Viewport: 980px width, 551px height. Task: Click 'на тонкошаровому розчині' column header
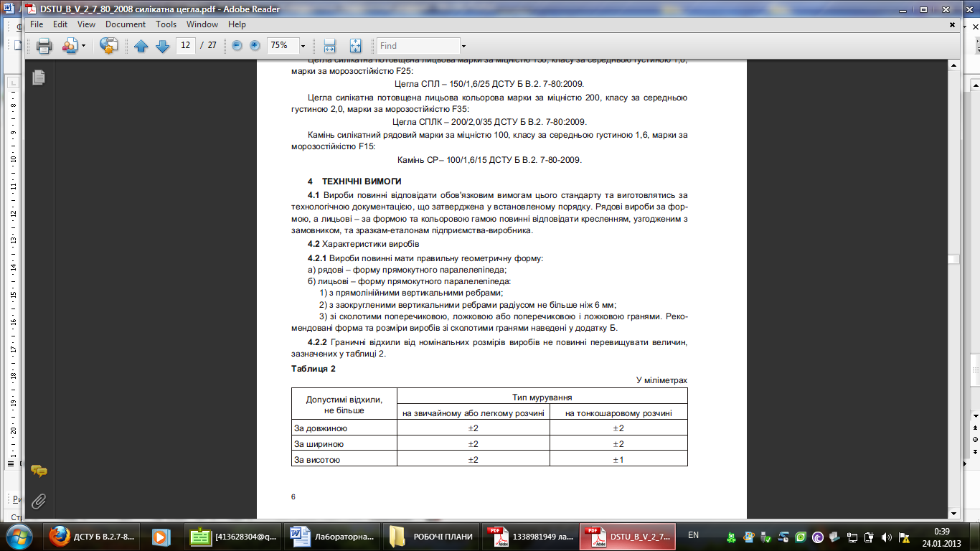pos(618,413)
